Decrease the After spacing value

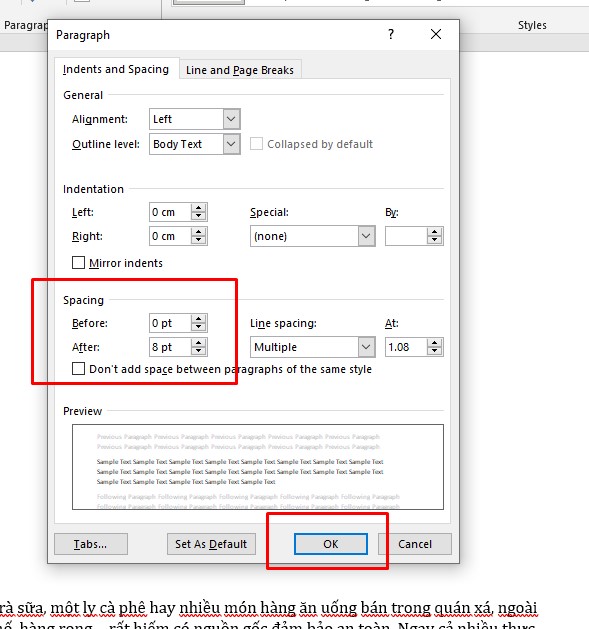(x=198, y=351)
